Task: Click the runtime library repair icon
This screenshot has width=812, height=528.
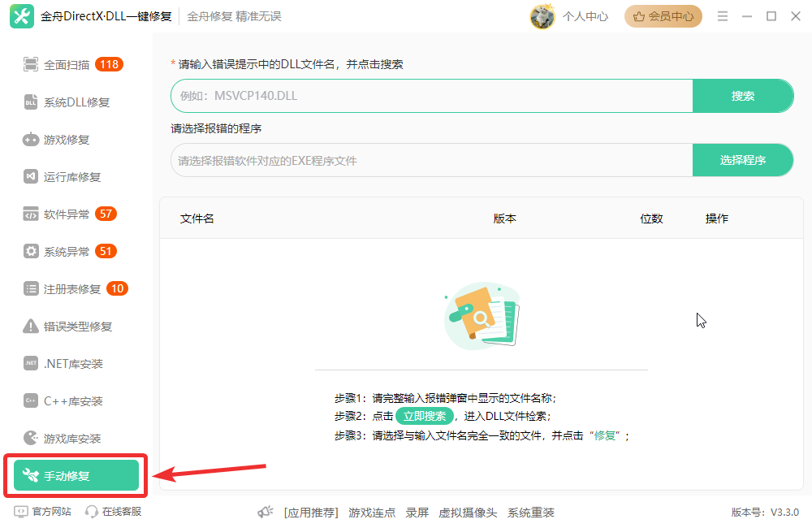Action: pyautogui.click(x=31, y=177)
